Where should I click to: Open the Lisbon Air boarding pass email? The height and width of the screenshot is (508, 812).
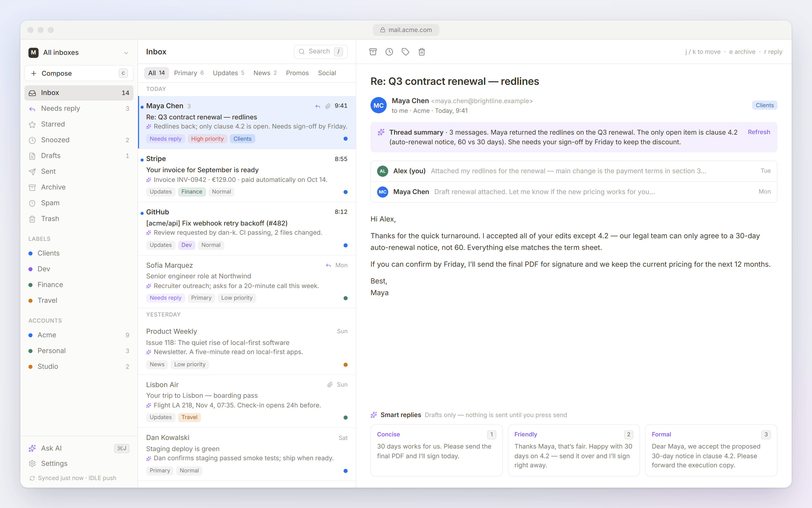coord(247,401)
